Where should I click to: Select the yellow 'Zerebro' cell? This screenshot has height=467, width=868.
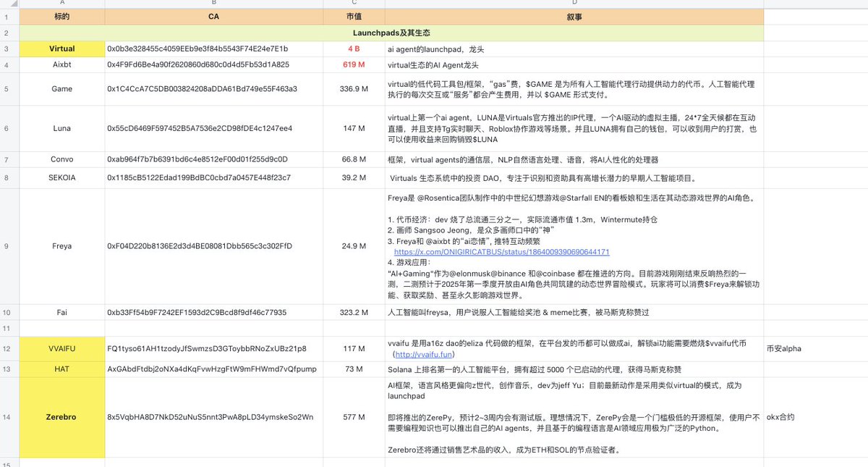pos(62,417)
